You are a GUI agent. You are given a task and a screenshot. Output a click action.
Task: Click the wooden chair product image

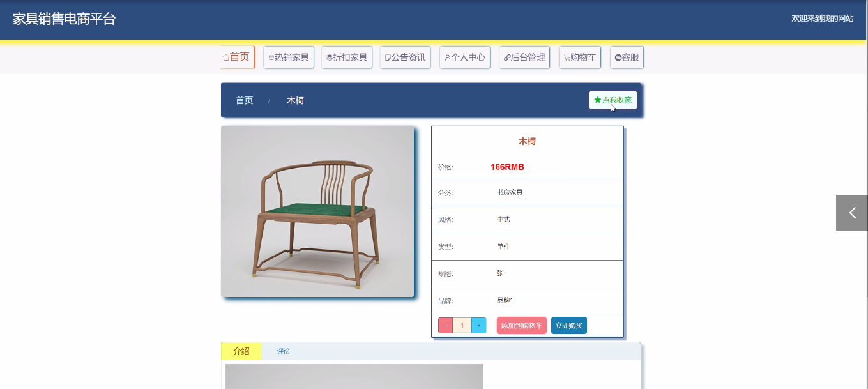pos(317,211)
